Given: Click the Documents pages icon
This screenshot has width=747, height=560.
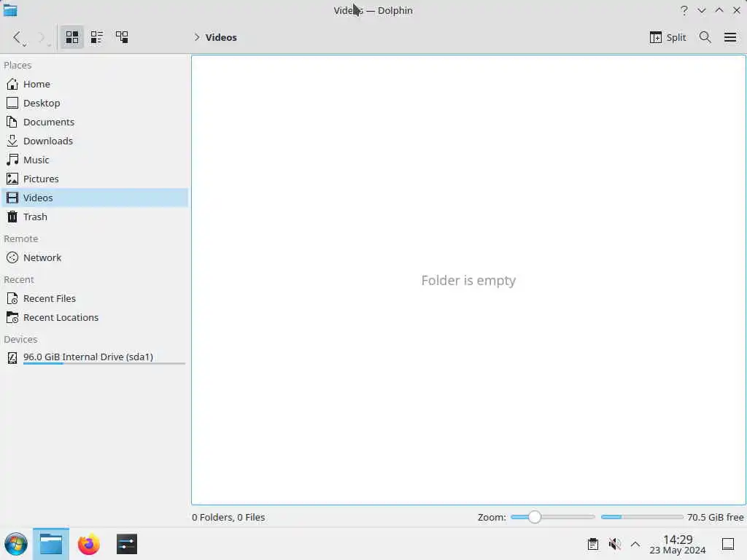Looking at the screenshot, I should [x=12, y=122].
